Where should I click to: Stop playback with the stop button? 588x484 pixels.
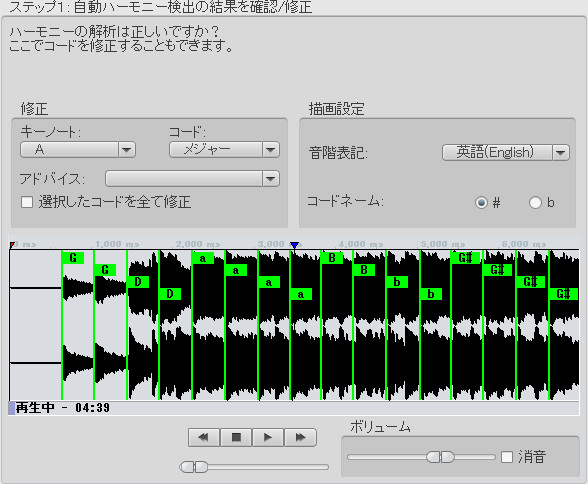tap(236, 437)
